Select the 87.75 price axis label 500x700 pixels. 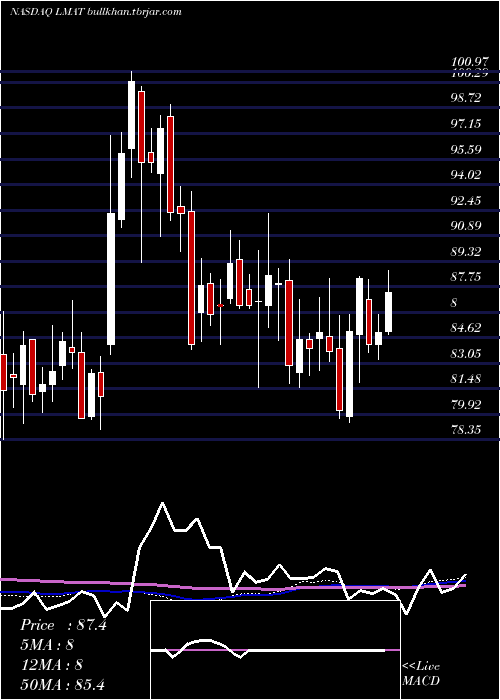click(x=466, y=277)
